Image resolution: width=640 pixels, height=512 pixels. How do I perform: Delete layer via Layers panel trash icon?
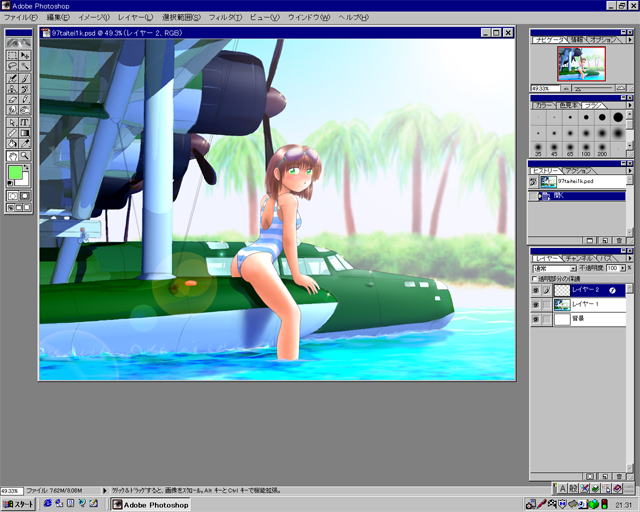619,476
